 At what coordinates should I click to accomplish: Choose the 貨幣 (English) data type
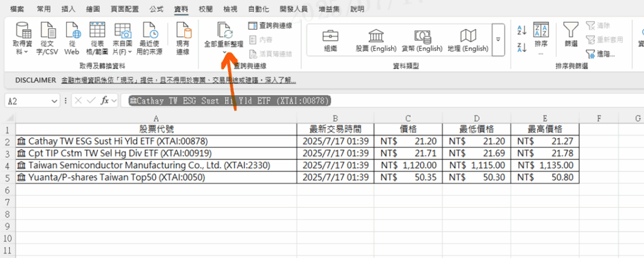point(421,40)
